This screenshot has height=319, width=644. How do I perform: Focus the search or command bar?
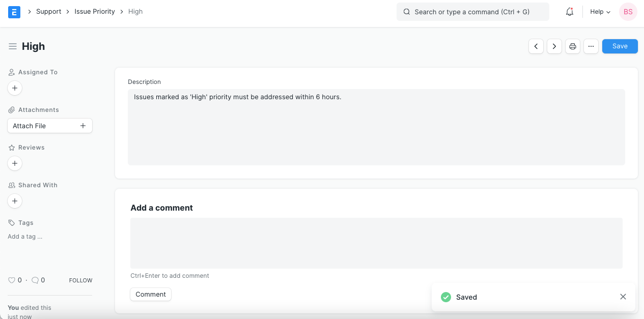point(472,12)
